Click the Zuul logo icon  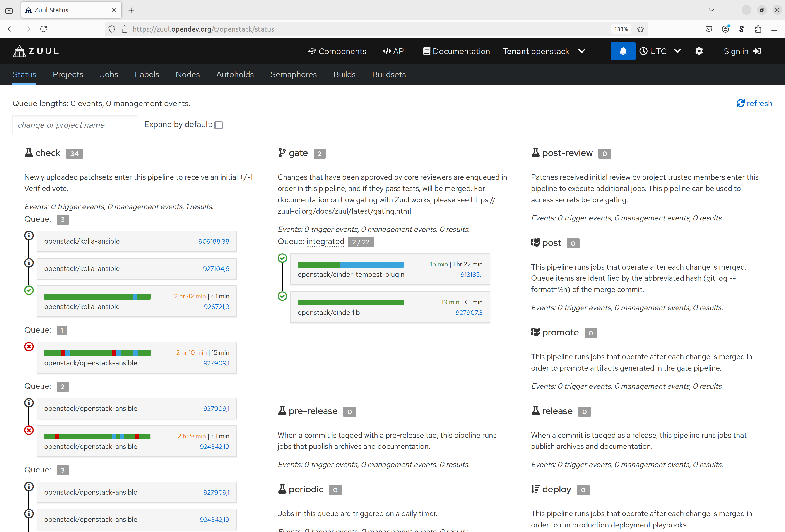pyautogui.click(x=20, y=51)
